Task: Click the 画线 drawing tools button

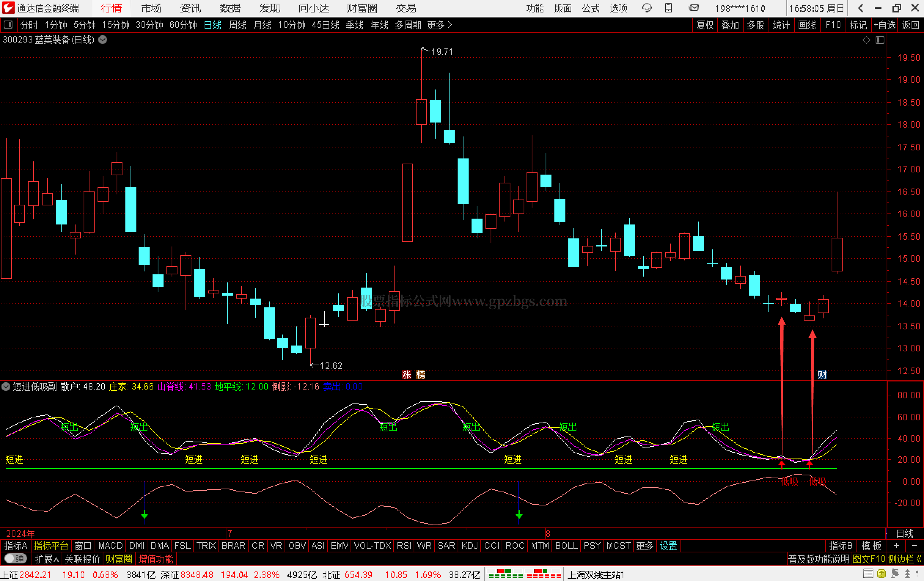Action: (807, 25)
